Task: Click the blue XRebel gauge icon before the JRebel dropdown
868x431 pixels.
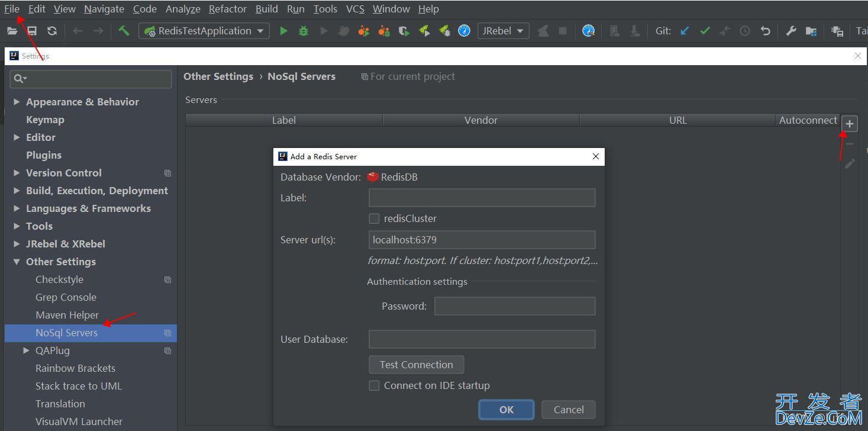Action: [464, 31]
